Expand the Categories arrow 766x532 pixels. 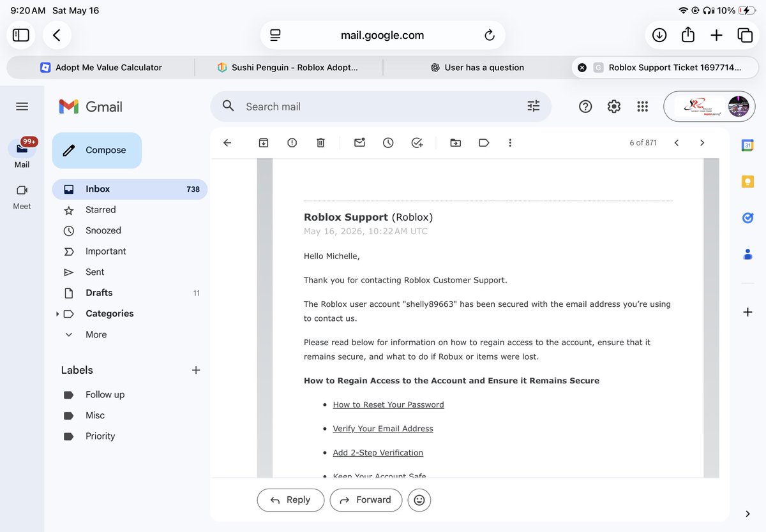pyautogui.click(x=57, y=314)
